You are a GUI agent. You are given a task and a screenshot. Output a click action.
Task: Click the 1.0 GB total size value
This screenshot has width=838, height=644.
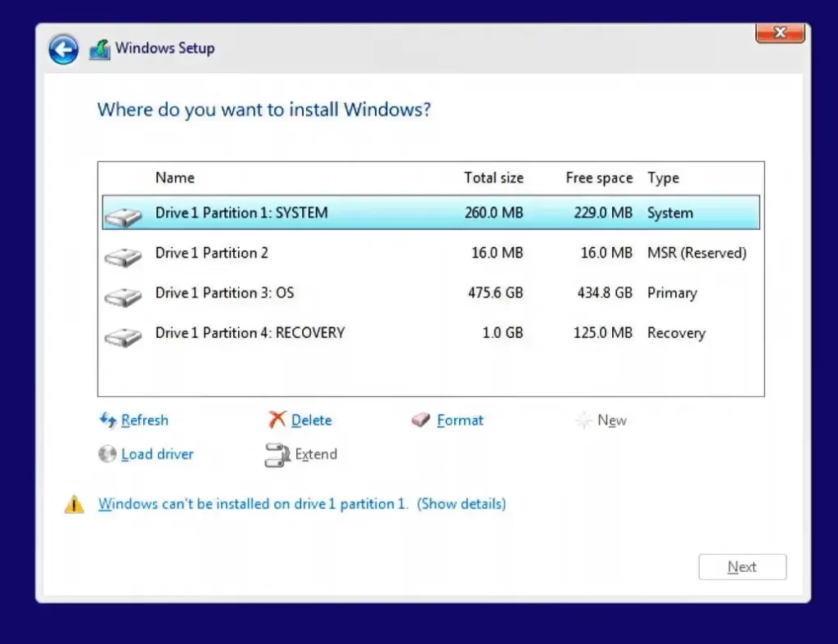[502, 333]
